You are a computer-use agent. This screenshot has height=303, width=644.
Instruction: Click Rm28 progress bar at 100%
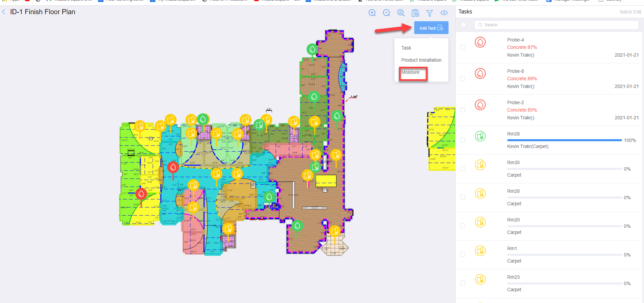point(564,140)
